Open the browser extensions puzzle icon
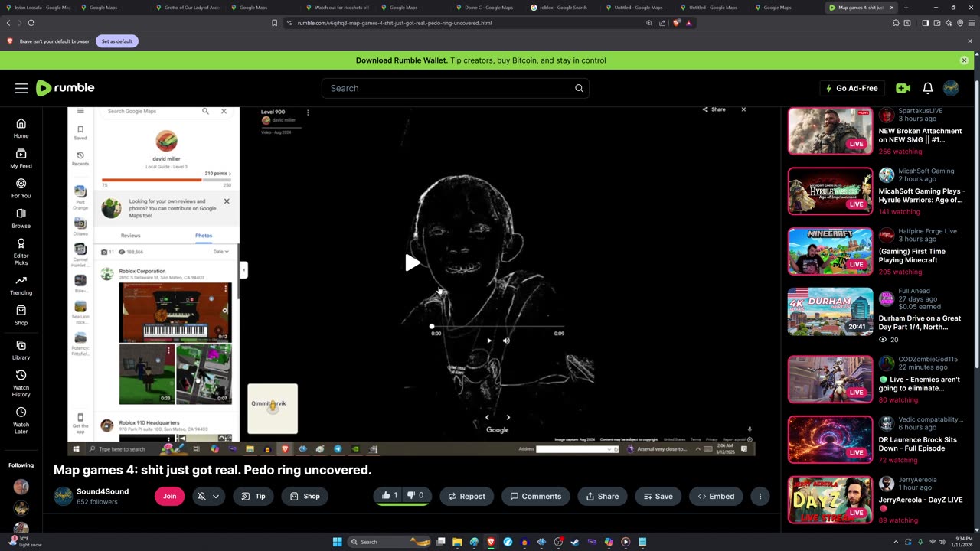This screenshot has height=551, width=980. [x=896, y=23]
